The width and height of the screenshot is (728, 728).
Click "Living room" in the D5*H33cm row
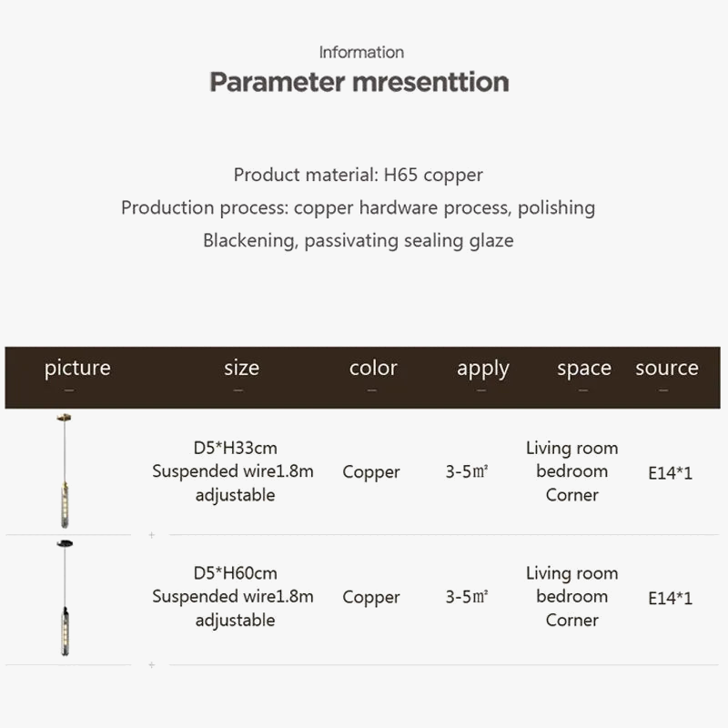click(x=571, y=448)
